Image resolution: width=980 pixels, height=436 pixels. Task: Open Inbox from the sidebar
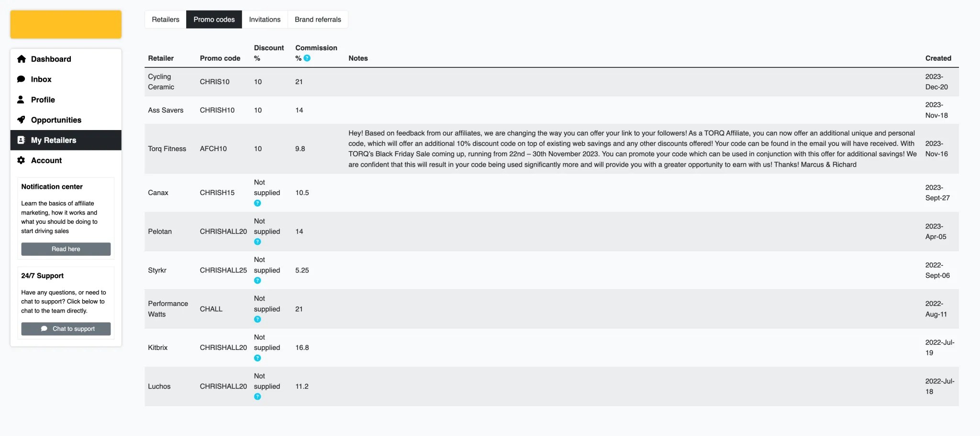point(66,79)
